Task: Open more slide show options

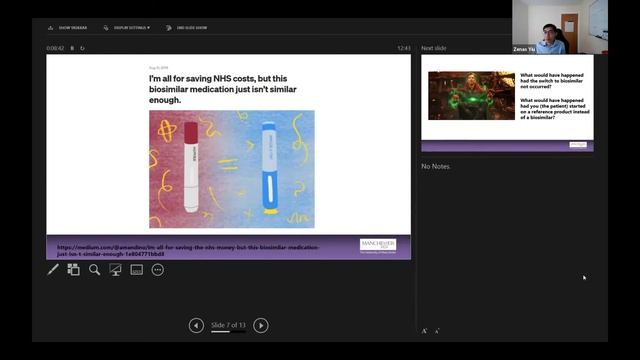Action: click(x=158, y=270)
